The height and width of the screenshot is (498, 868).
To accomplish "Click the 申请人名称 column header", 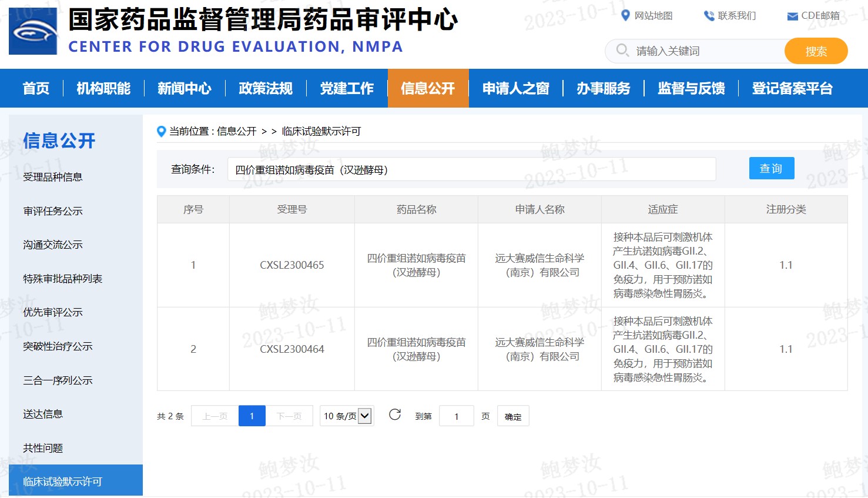I will (x=540, y=209).
